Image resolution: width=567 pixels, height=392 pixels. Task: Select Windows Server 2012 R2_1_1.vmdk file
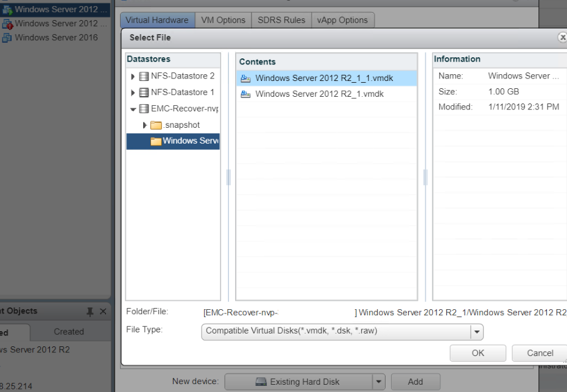click(x=326, y=78)
